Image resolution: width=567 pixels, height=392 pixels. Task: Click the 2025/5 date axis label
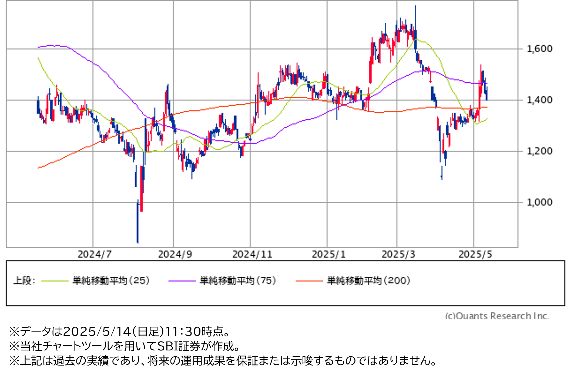(x=475, y=254)
